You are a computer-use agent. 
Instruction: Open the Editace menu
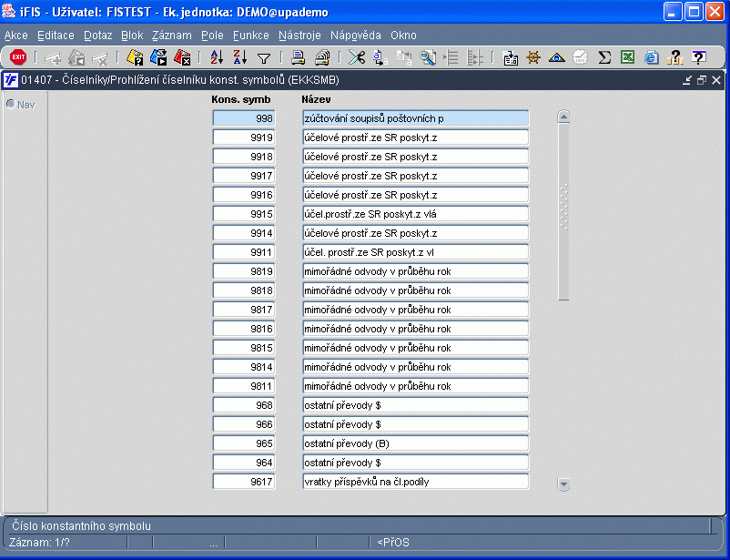[56, 36]
